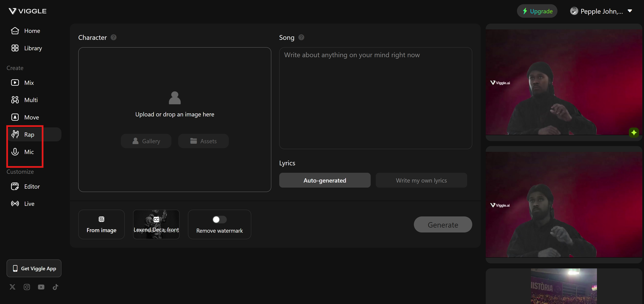The width and height of the screenshot is (644, 304).
Task: Open the From image background selector
Action: [101, 224]
